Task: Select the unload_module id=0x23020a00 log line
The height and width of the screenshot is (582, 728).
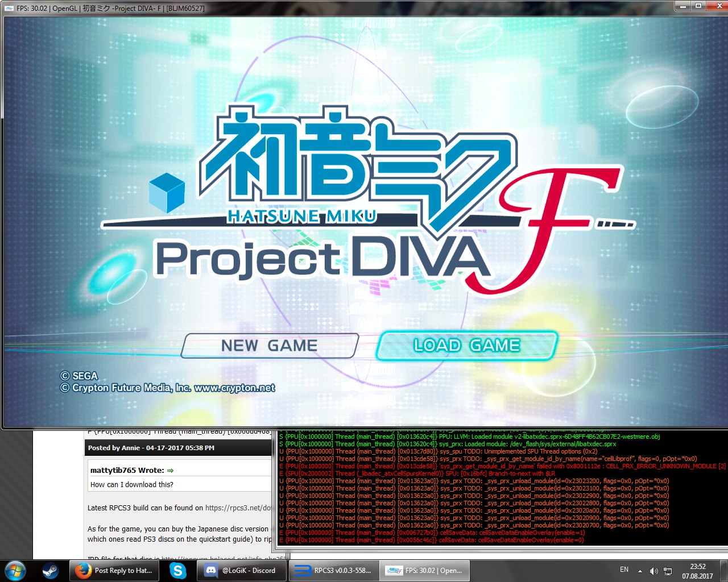Action: point(474,510)
